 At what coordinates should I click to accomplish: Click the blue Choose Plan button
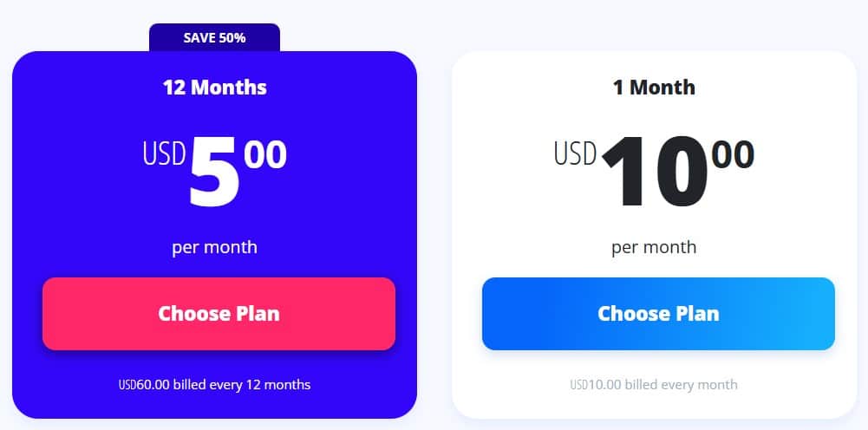coord(658,313)
